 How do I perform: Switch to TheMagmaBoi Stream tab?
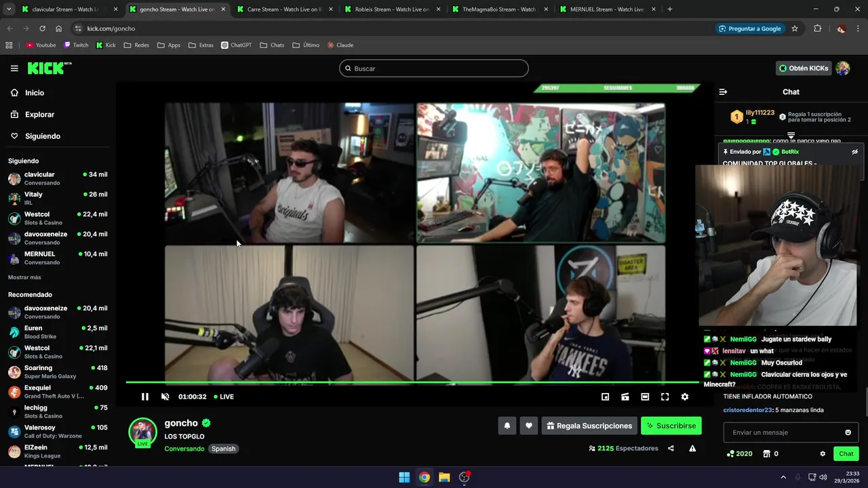(499, 9)
